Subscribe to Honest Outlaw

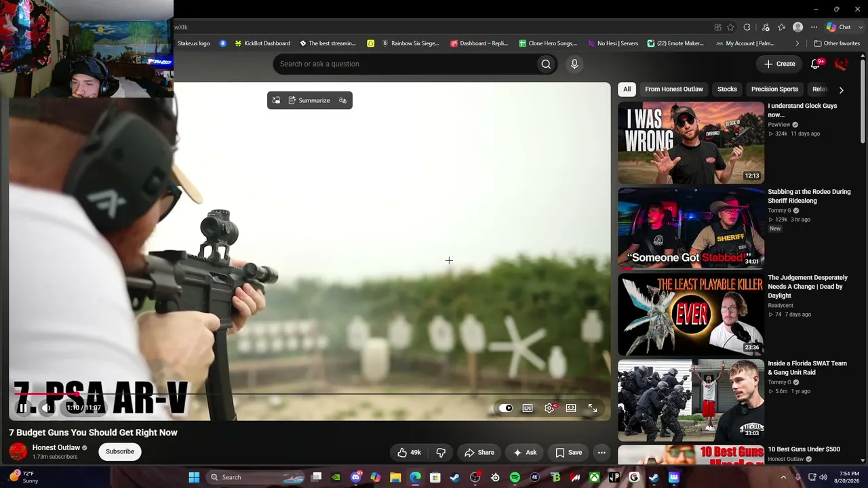click(x=120, y=451)
